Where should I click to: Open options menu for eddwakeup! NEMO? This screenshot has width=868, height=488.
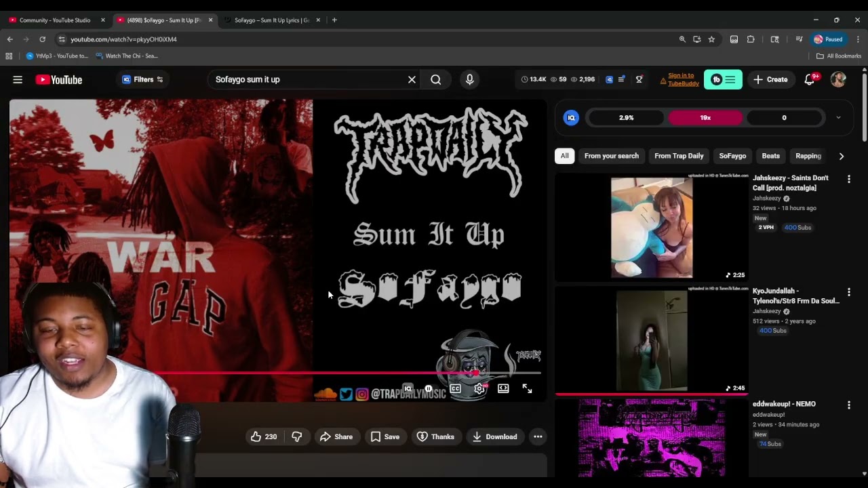tap(848, 405)
